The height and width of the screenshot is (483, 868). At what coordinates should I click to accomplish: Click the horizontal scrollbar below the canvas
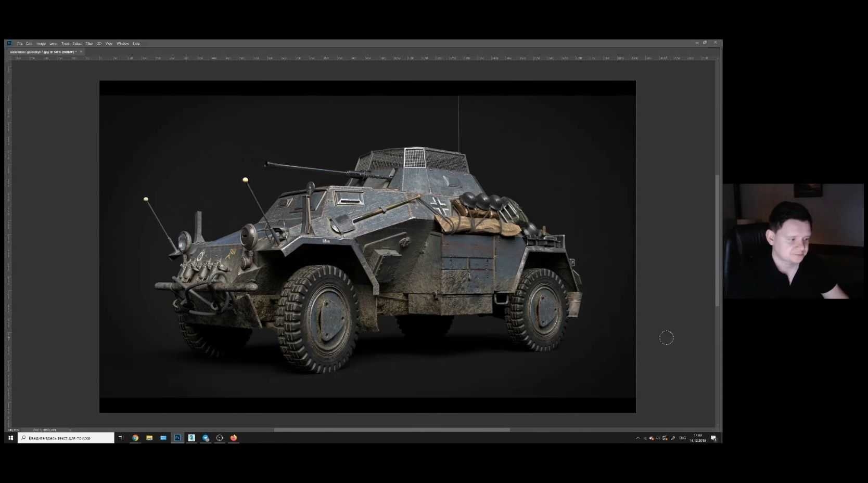tap(392, 430)
